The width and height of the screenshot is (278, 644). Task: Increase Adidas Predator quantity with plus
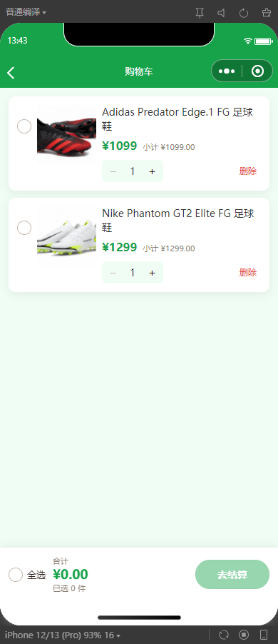(152, 171)
